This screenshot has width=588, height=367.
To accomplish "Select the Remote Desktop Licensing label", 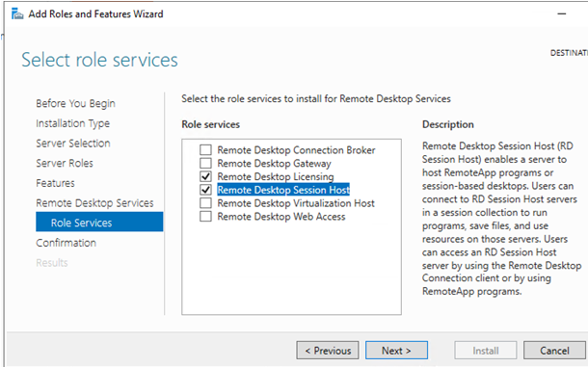I will (276, 176).
